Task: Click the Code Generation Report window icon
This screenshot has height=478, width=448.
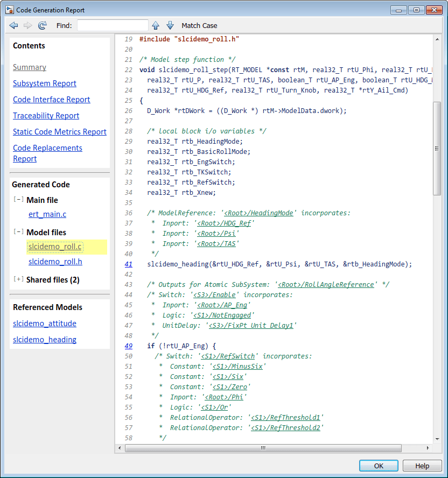Action: click(10, 10)
